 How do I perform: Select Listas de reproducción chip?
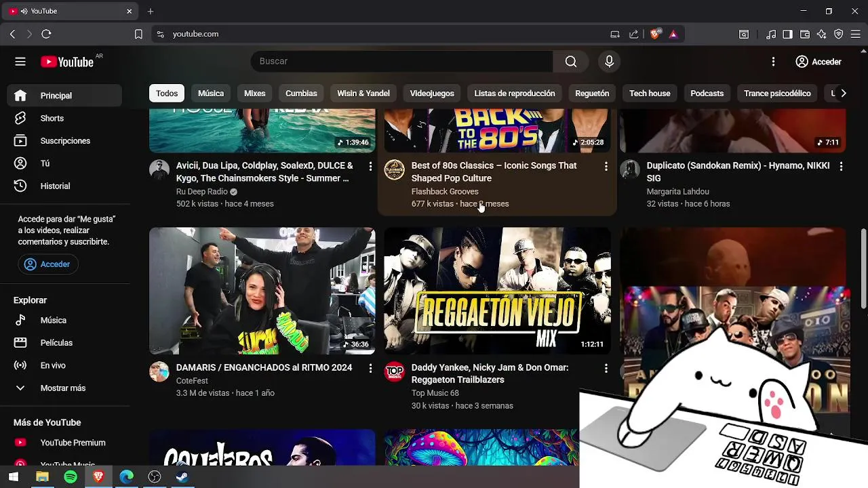tap(515, 94)
